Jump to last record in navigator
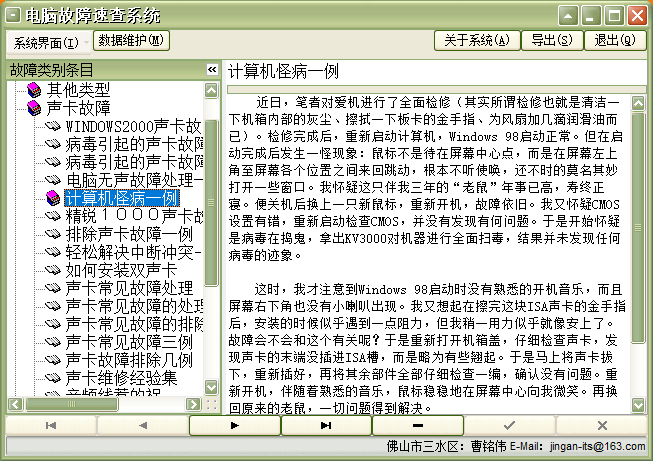This screenshot has width=653, height=461. point(326,425)
